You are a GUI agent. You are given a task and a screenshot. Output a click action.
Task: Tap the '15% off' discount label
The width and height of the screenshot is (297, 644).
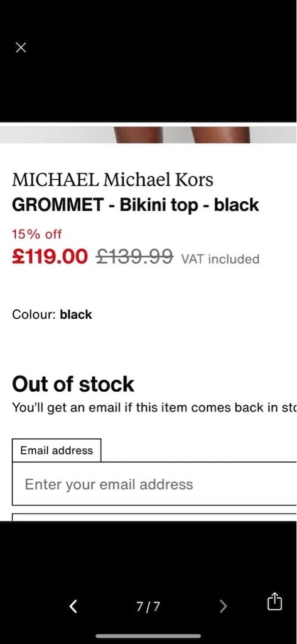pyautogui.click(x=37, y=235)
